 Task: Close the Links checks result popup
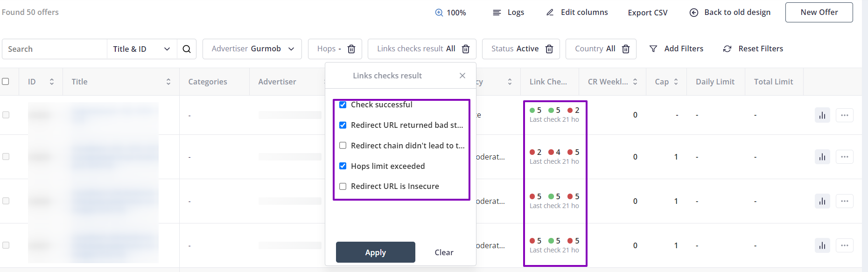tap(462, 76)
